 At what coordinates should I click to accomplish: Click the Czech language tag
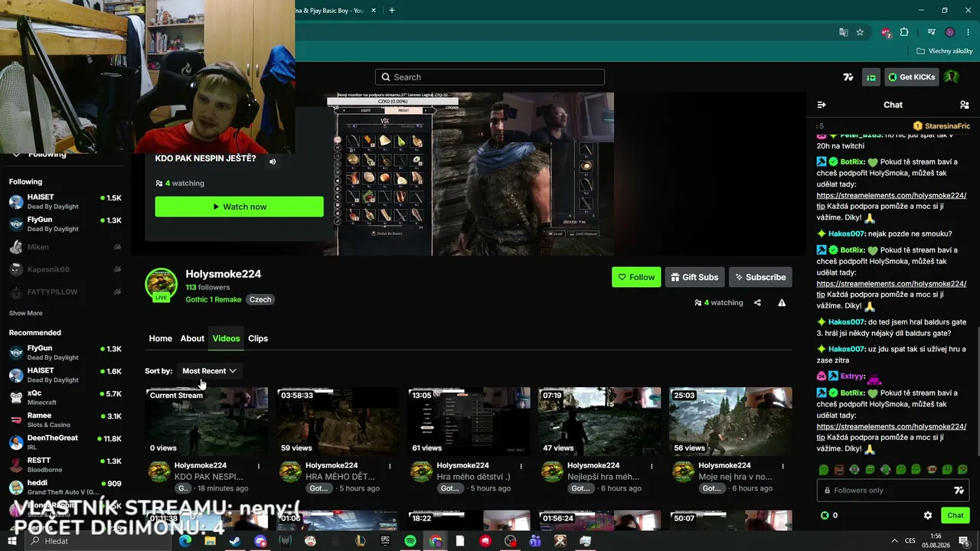pyautogui.click(x=260, y=299)
